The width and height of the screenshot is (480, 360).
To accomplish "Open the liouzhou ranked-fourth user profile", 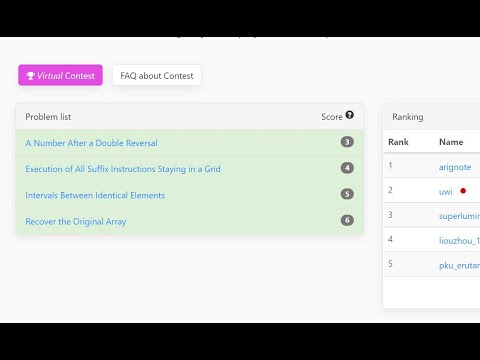I will tap(459, 240).
